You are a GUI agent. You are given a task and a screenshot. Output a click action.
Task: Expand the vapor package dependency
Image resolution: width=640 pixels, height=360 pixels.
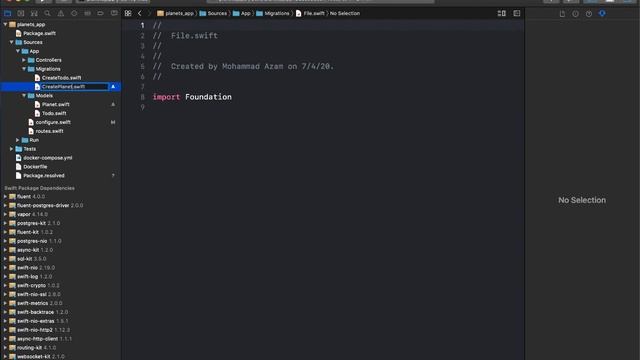pyautogui.click(x=5, y=214)
